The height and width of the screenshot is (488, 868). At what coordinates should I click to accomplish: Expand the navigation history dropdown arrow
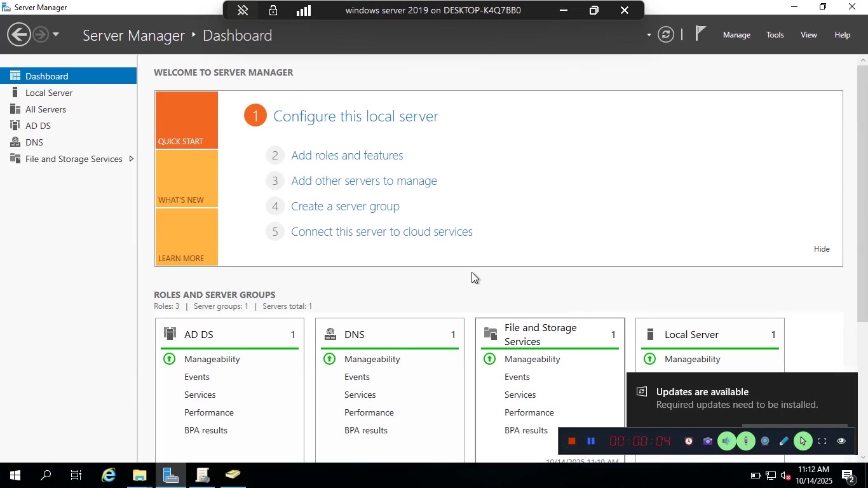tap(56, 34)
